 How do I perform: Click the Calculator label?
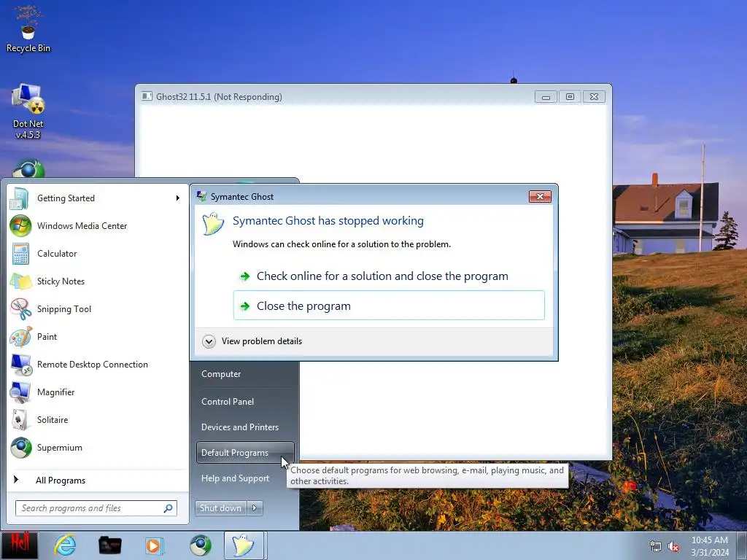tap(57, 253)
